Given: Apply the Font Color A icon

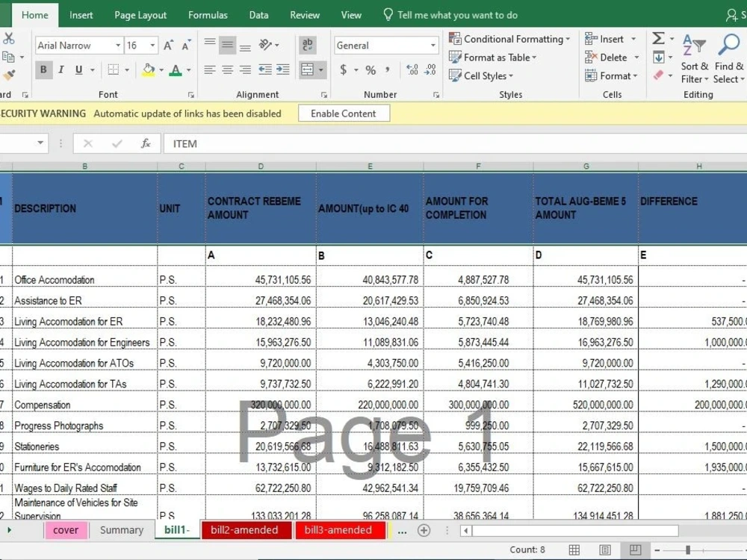Looking at the screenshot, I should 176,70.
